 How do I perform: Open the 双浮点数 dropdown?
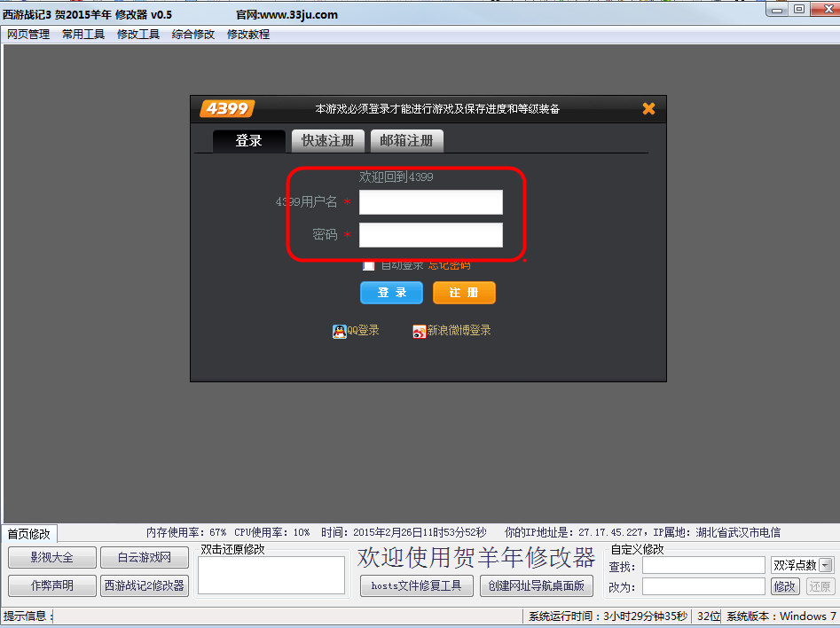click(827, 565)
